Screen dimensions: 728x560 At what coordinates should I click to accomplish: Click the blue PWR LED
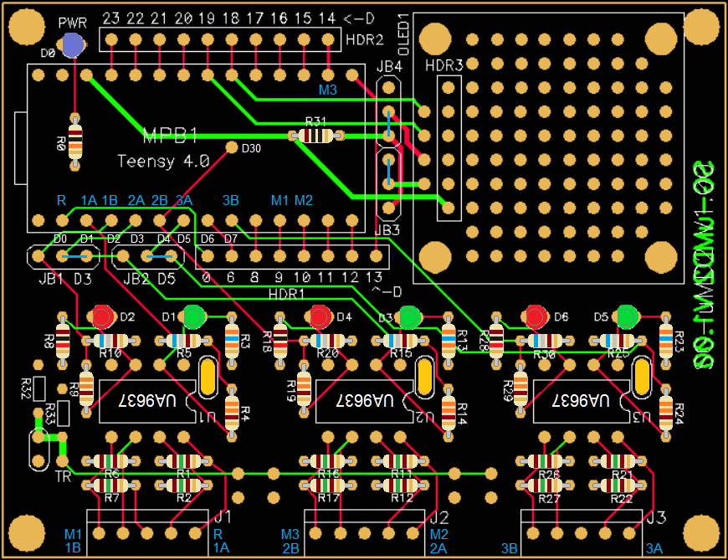coord(74,45)
